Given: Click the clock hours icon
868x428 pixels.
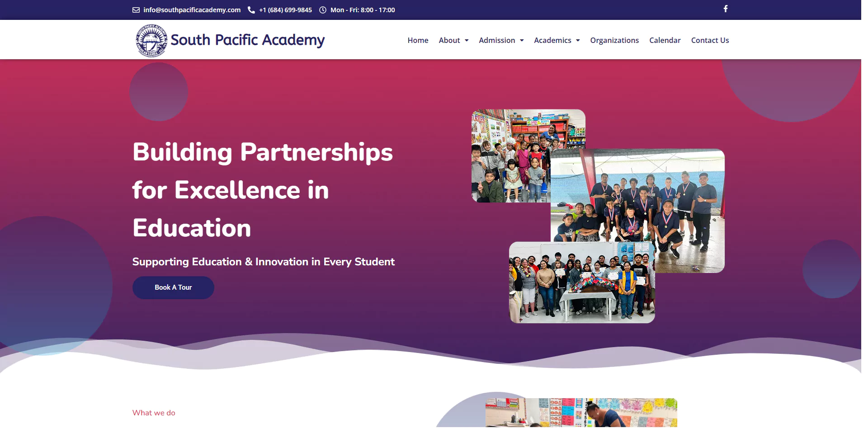Looking at the screenshot, I should [x=323, y=10].
